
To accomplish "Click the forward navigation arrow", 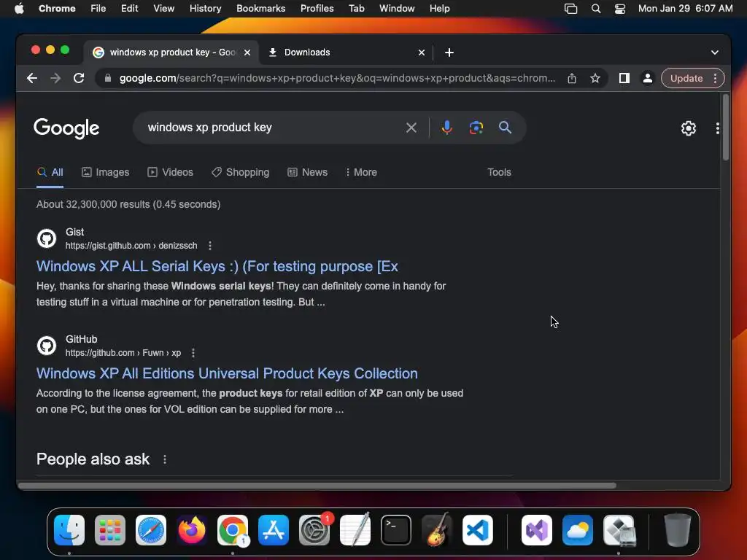I will (x=55, y=78).
